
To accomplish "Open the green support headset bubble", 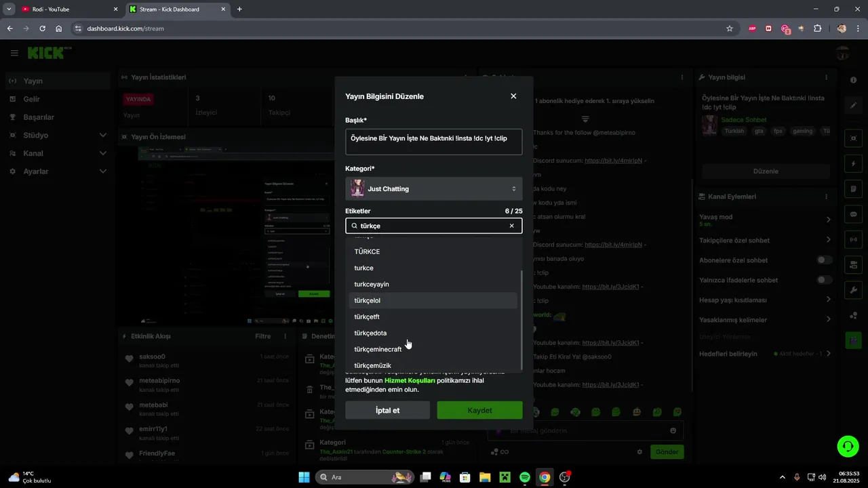I will pos(848,445).
